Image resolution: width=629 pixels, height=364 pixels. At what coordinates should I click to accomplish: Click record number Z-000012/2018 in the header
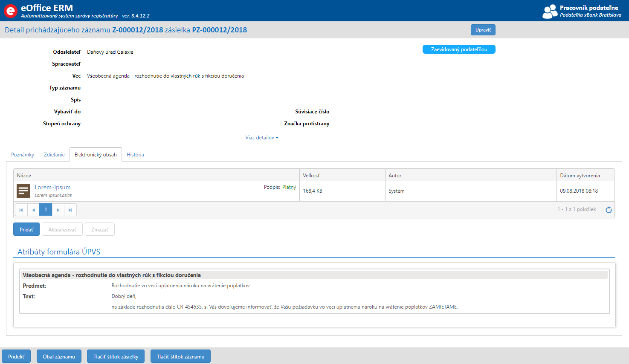click(138, 30)
